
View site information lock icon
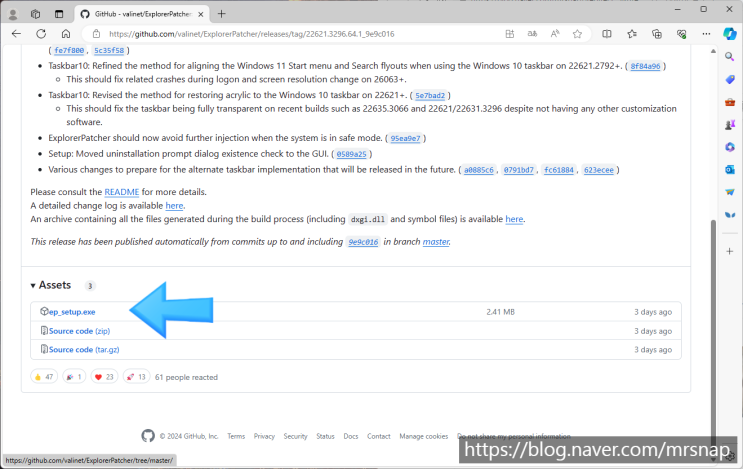[x=96, y=34]
